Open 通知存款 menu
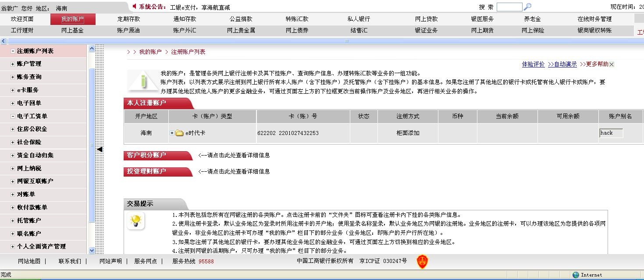This screenshot has width=644, height=280. [185, 19]
